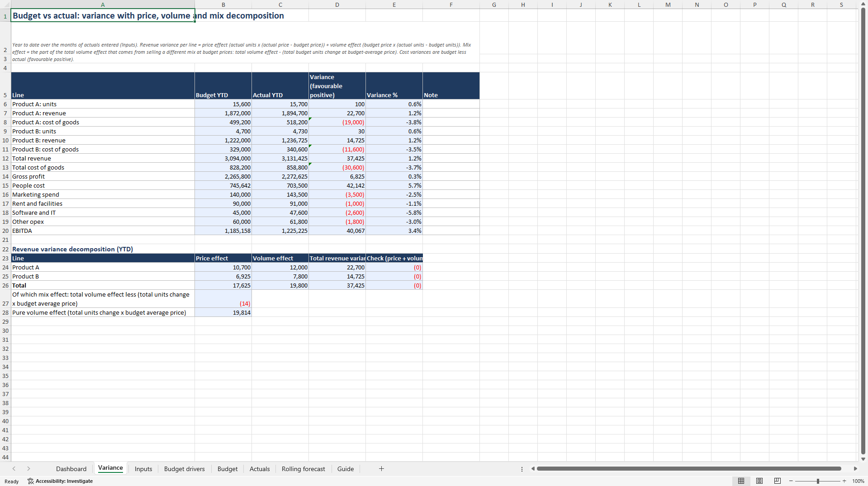Screen dimensions: 868x486
Task: Select Product A cost of goods actual 518,200
Action: point(280,122)
